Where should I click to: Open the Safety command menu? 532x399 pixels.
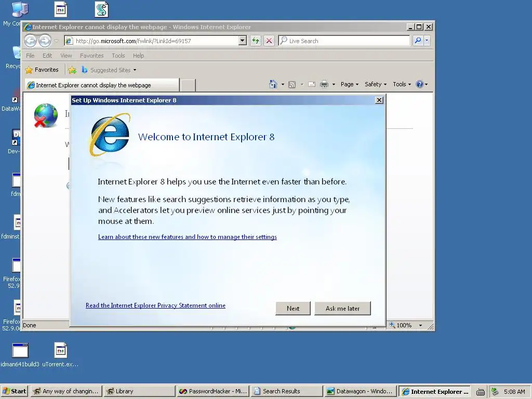(x=375, y=85)
